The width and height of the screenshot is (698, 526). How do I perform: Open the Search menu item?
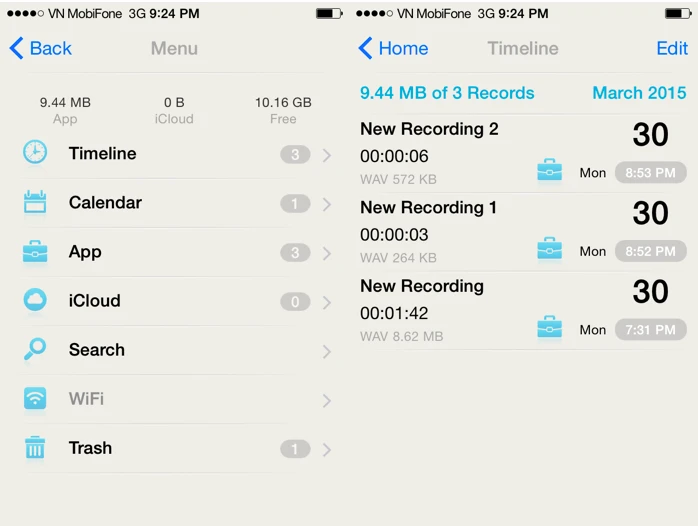97,350
